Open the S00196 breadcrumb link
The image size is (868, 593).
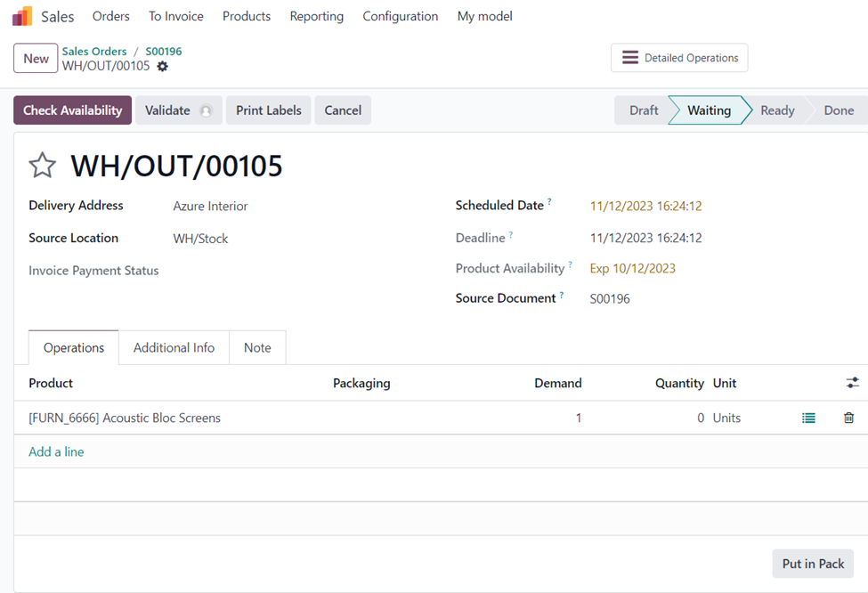point(164,52)
